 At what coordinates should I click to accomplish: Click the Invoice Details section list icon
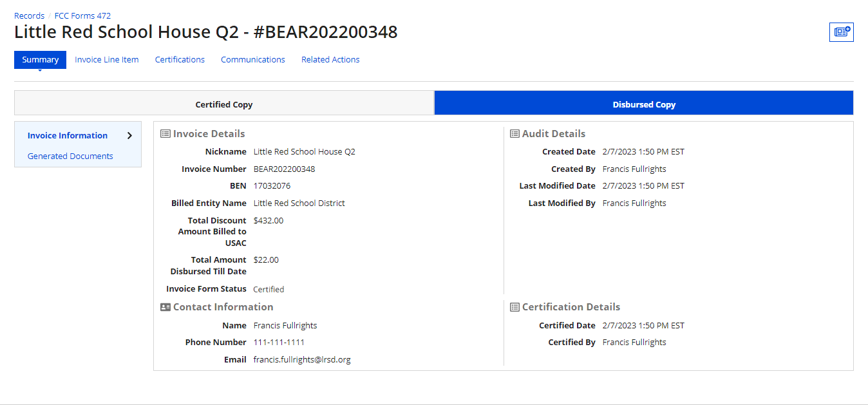coord(165,134)
